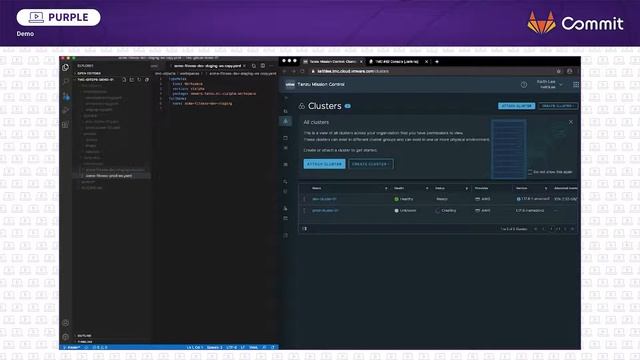The height and width of the screenshot is (360, 640).
Task: Open Search view in VS Code activity bar
Action: 65,82
